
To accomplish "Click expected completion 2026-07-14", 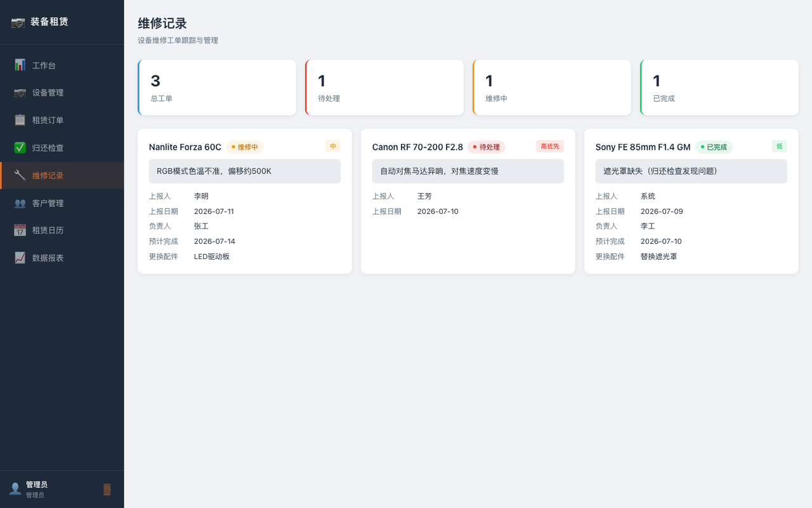I will 214,241.
